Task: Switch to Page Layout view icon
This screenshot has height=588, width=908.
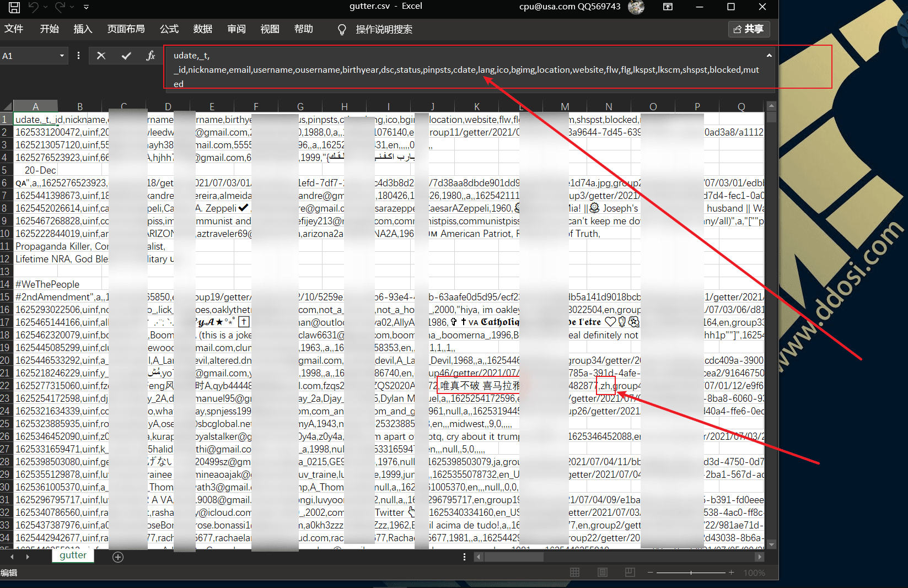Action: [603, 573]
